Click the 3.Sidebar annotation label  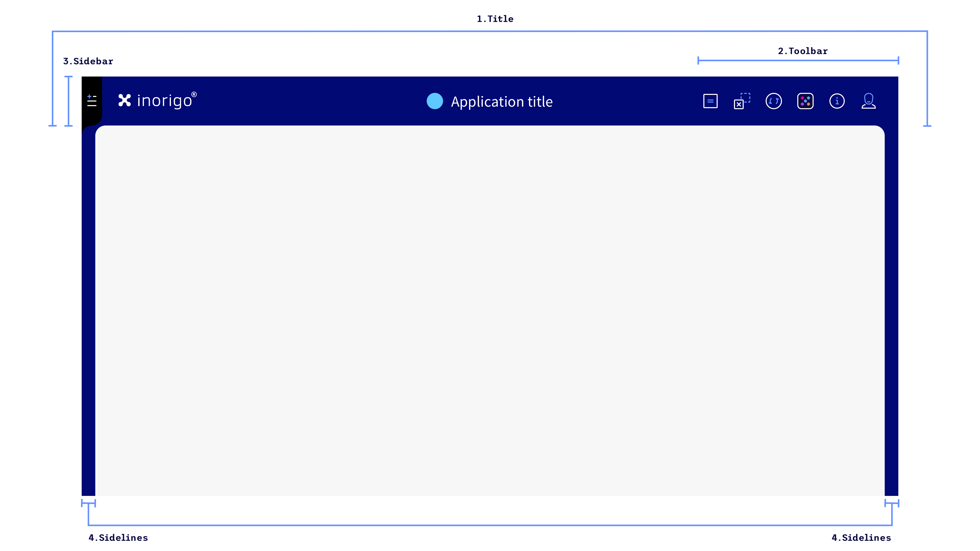(x=88, y=61)
